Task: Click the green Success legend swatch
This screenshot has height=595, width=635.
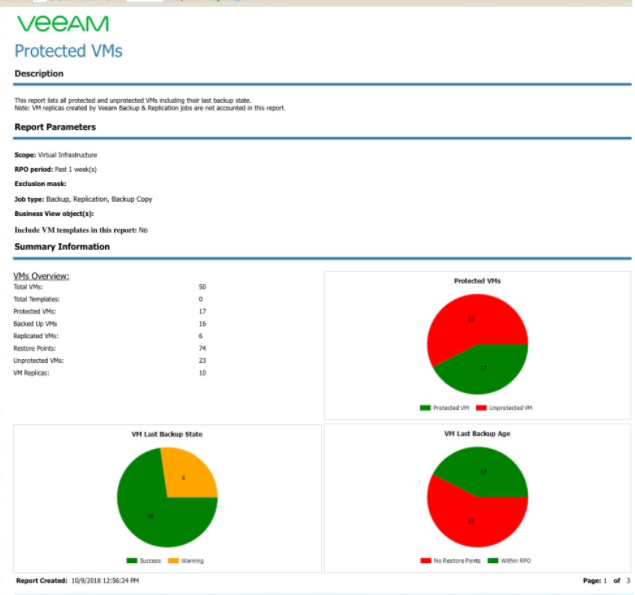Action: (x=131, y=561)
